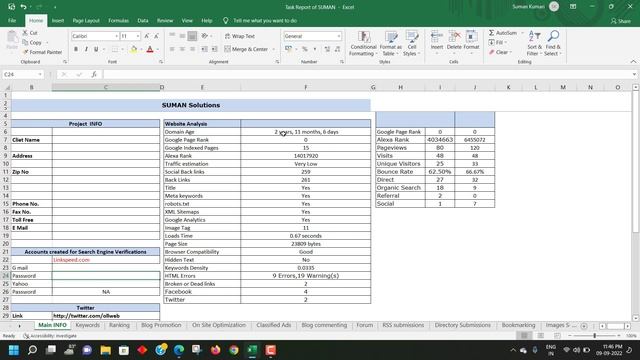Open Format as Table gallery

(x=391, y=43)
